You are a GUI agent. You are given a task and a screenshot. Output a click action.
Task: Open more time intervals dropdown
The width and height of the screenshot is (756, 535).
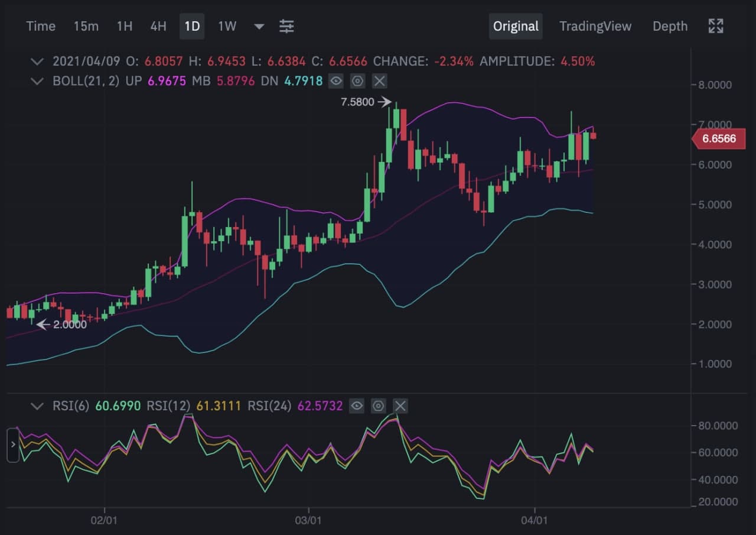click(259, 27)
